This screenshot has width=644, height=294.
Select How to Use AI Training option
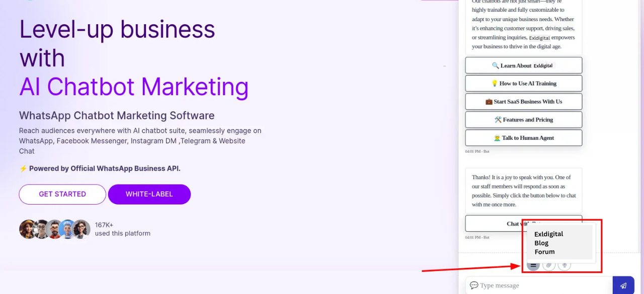coord(524,83)
